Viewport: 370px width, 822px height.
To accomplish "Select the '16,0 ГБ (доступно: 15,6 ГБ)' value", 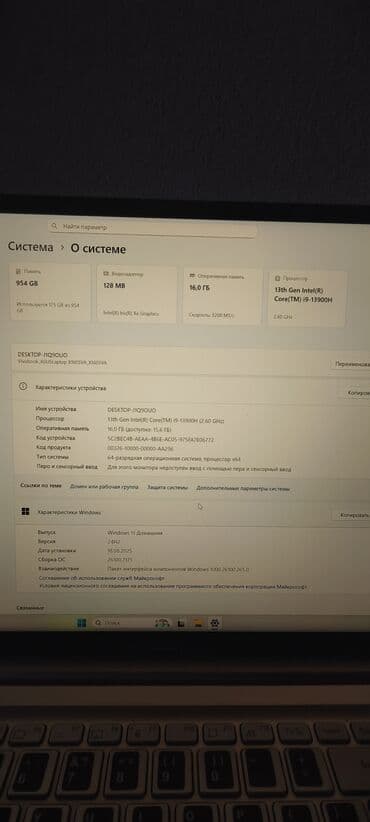I will click(x=139, y=430).
